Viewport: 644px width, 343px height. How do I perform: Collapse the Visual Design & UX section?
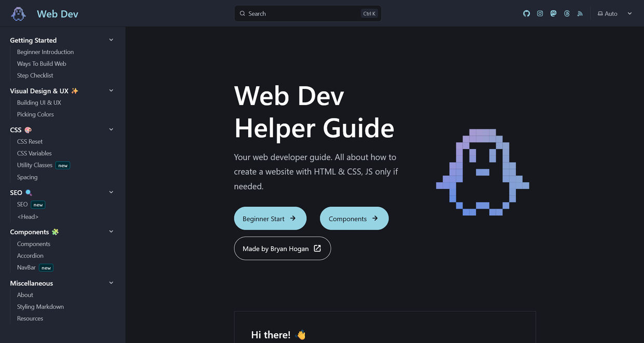[111, 90]
